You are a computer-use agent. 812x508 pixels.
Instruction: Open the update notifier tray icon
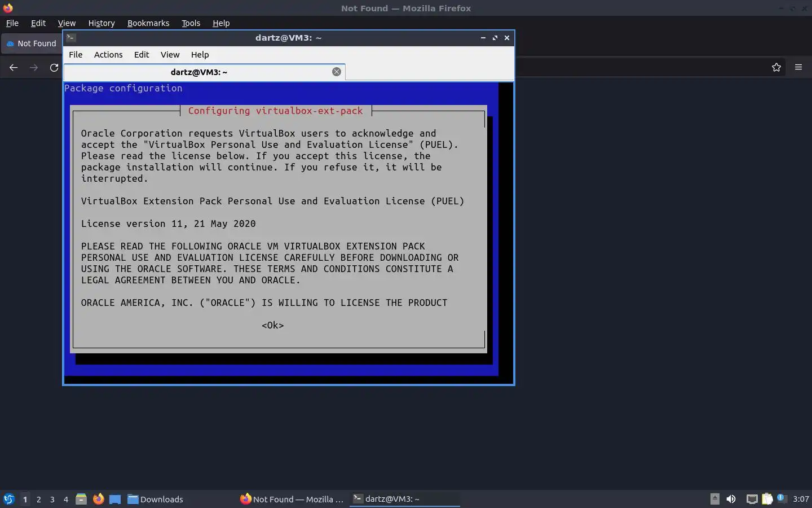point(782,498)
